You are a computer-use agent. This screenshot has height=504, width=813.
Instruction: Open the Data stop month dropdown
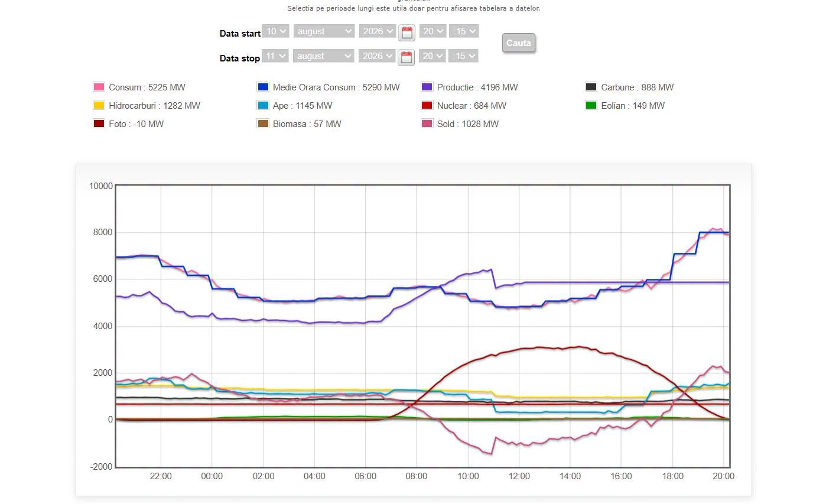click(324, 56)
